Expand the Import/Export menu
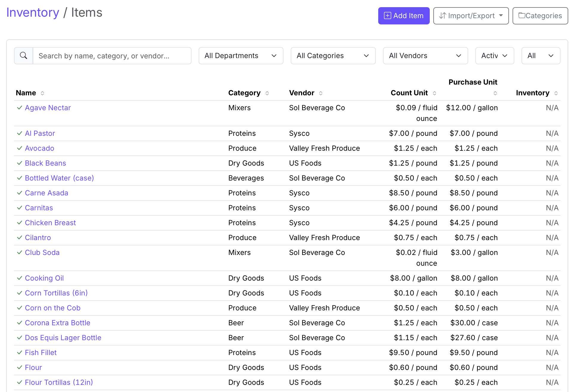 click(x=471, y=16)
